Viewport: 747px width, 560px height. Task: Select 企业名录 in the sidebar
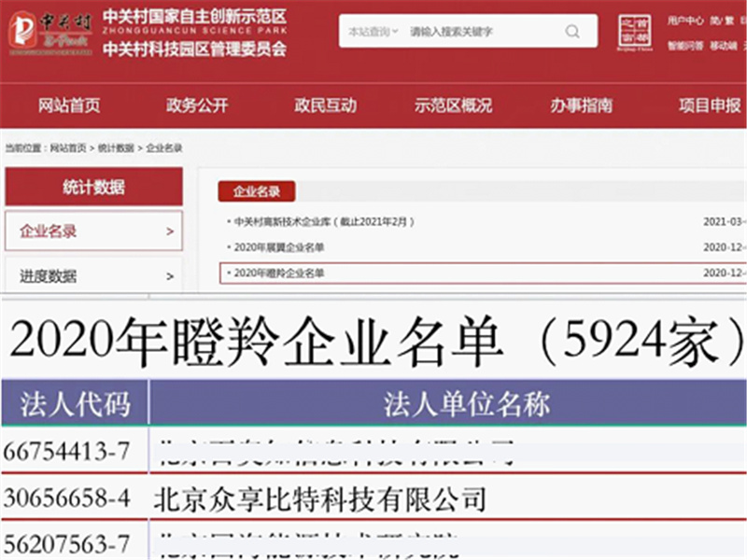94,231
